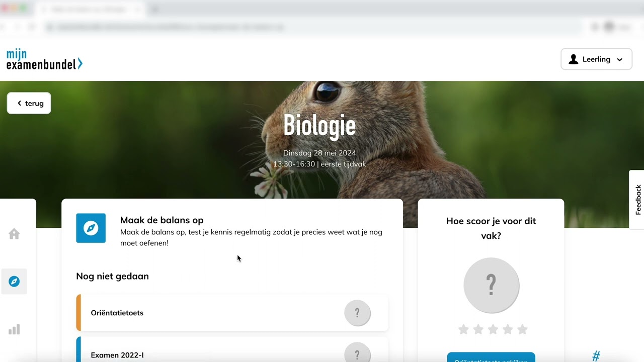Open the bar chart statistics icon
The height and width of the screenshot is (362, 644).
point(14,329)
